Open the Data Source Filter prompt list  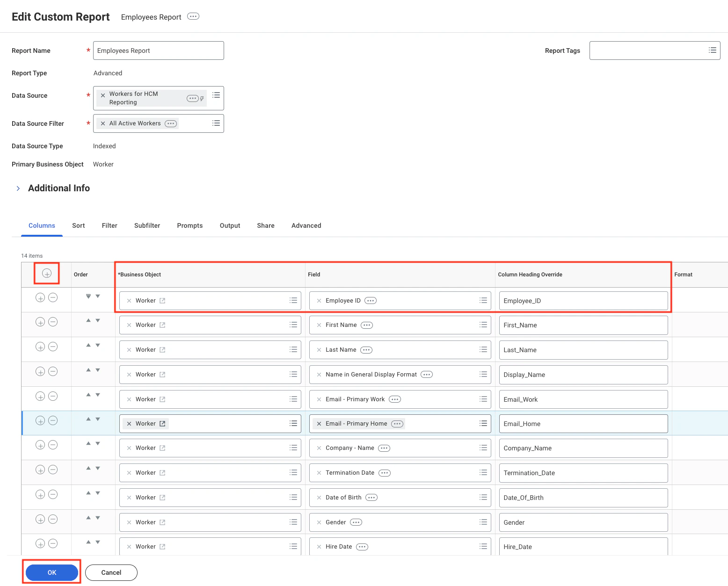point(216,123)
